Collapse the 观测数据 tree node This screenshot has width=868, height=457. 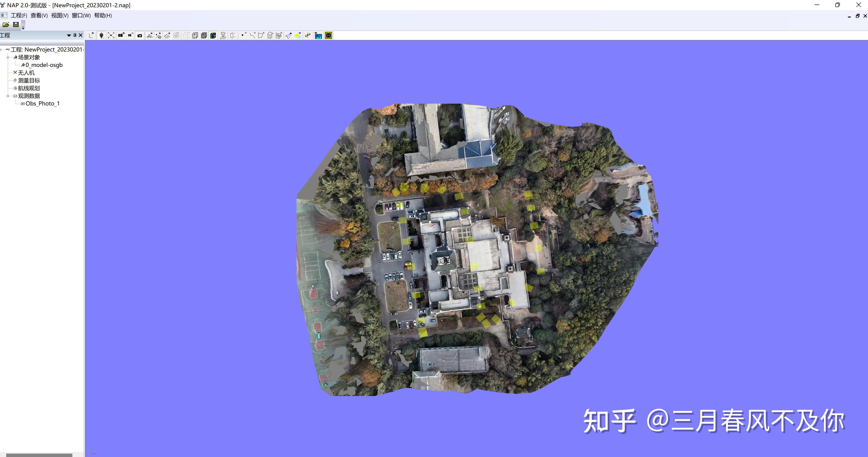pos(8,96)
